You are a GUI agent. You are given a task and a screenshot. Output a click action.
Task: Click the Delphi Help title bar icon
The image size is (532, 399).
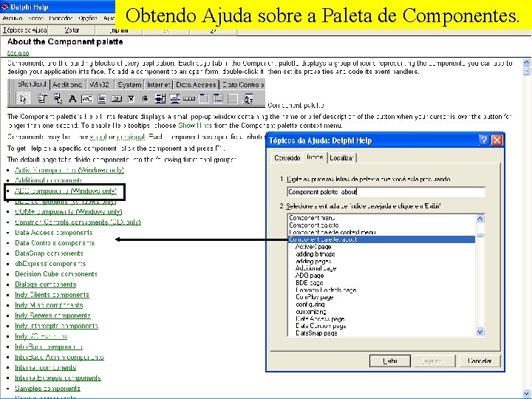(4, 7)
